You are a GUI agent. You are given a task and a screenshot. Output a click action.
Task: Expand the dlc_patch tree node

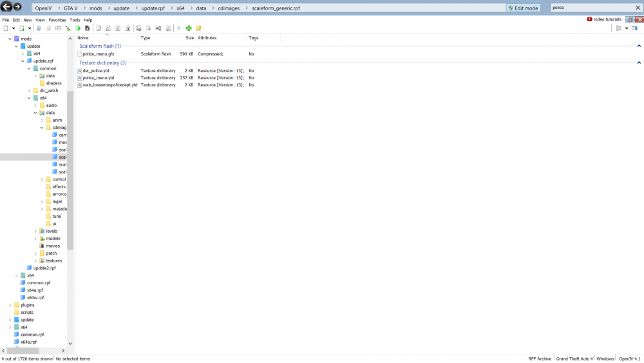[29, 90]
